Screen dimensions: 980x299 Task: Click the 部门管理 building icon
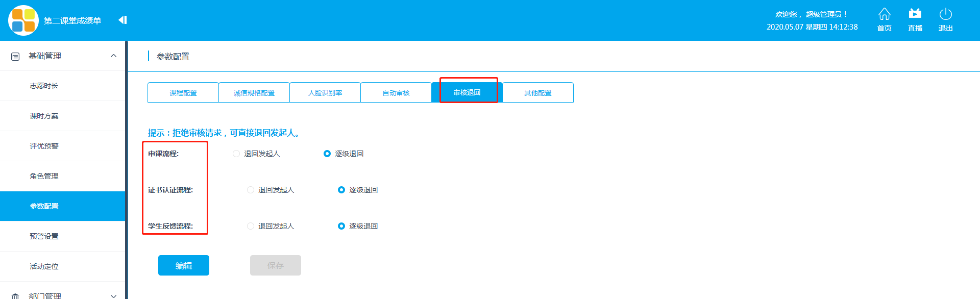pyautogui.click(x=15, y=296)
